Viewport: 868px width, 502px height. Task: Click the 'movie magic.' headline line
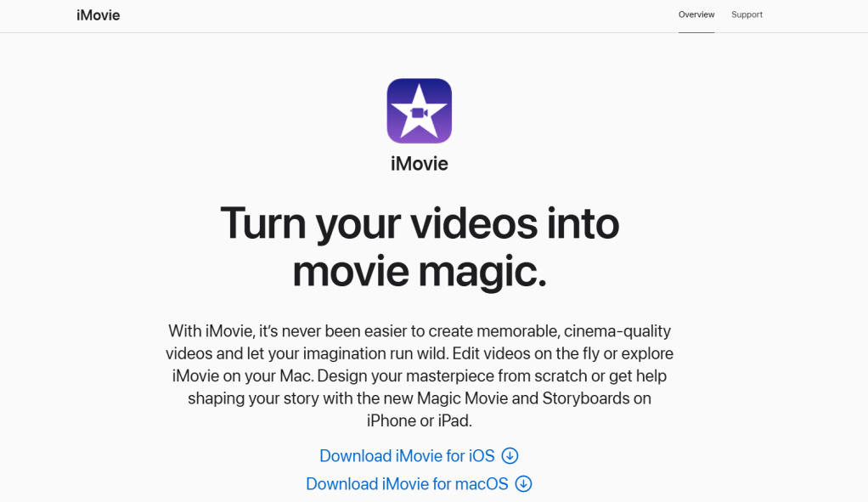[x=419, y=271]
